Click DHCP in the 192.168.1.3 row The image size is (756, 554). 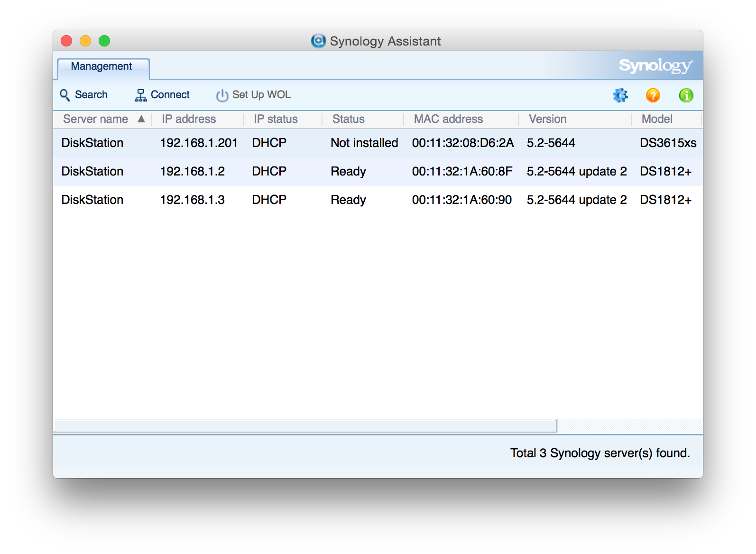point(269,200)
